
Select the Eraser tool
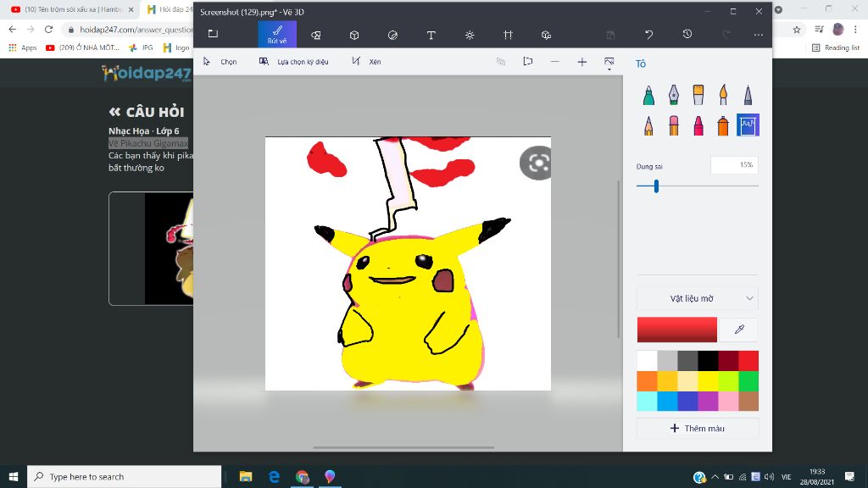click(x=673, y=125)
